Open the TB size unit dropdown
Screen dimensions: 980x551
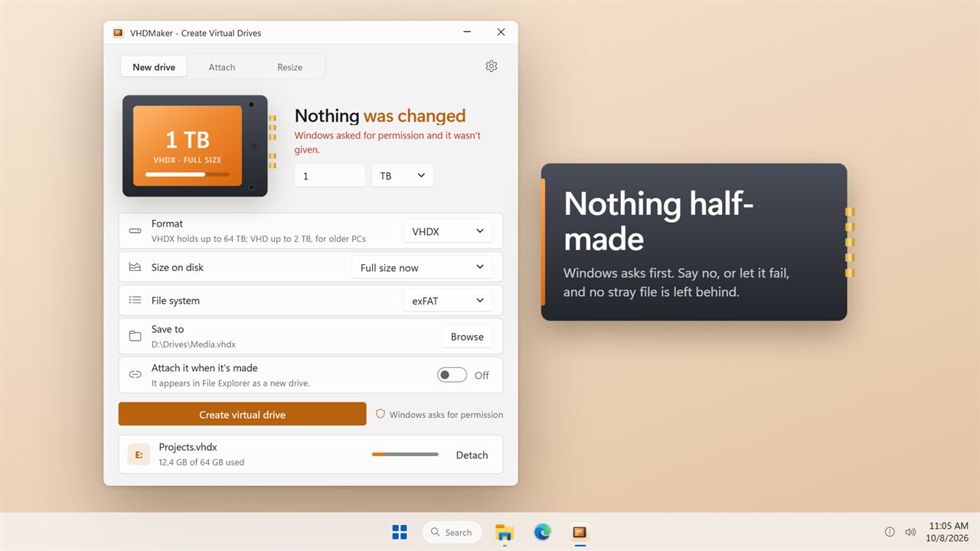pos(403,175)
